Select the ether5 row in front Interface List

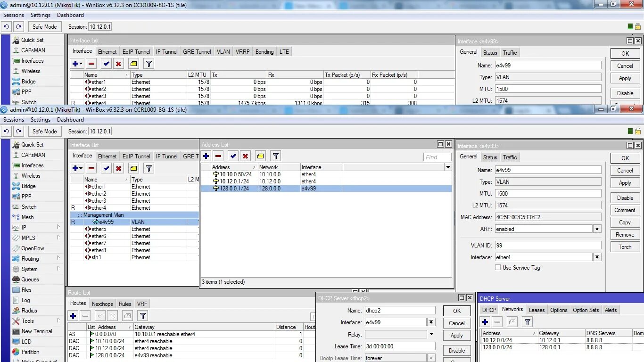134,229
